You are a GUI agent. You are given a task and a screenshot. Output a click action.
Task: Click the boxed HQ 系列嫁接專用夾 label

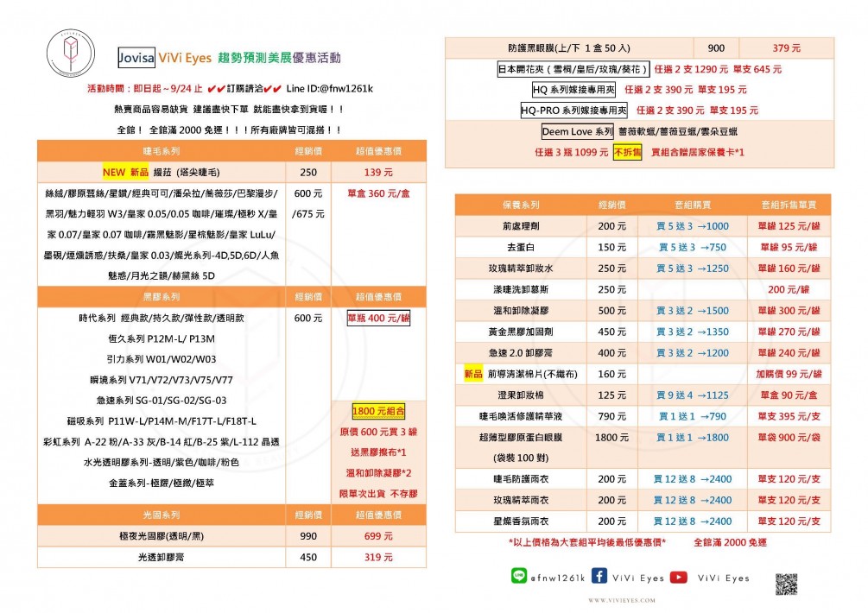pos(573,90)
